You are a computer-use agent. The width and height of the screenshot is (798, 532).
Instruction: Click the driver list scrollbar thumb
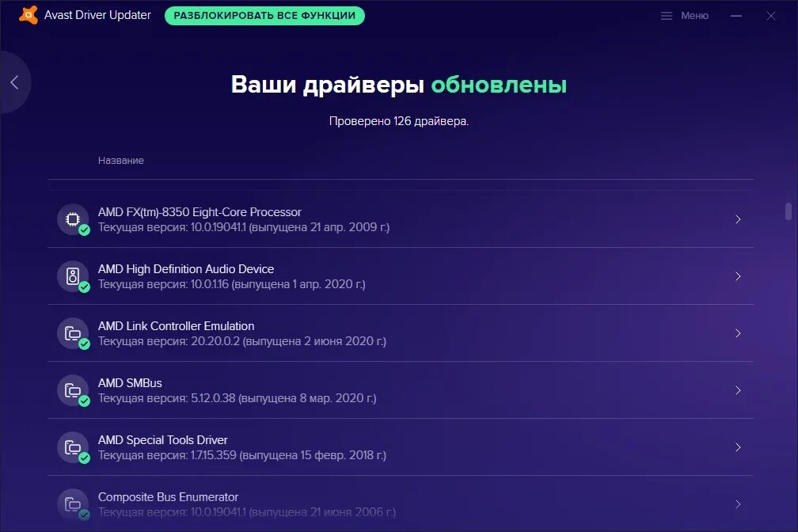[x=788, y=211]
